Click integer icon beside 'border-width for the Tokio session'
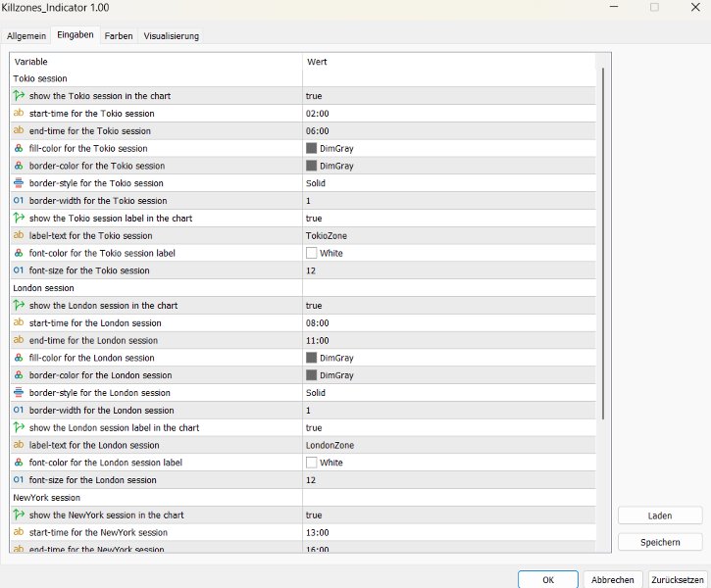Viewport: 711px width, 588px height. (19, 200)
